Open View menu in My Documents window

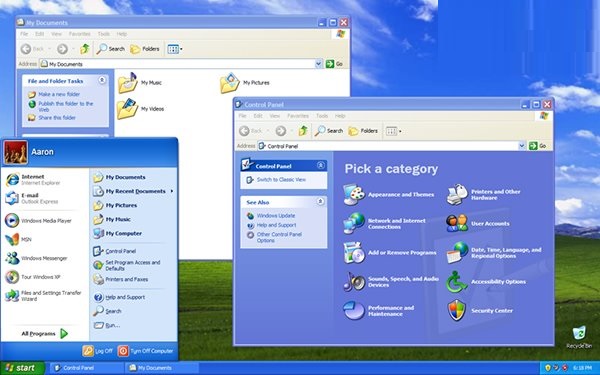[x=56, y=34]
